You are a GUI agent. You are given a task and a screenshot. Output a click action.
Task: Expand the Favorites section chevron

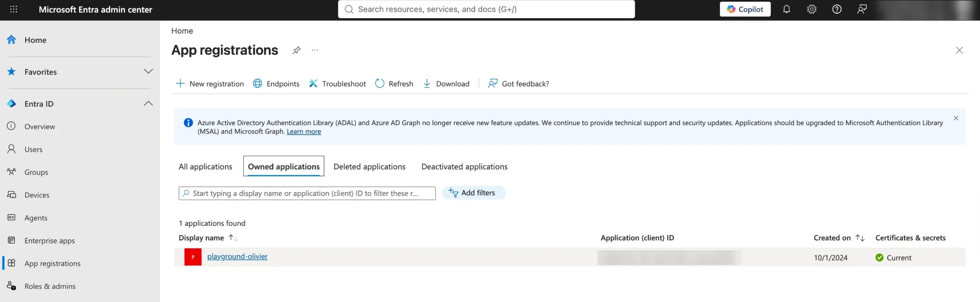[x=148, y=71]
